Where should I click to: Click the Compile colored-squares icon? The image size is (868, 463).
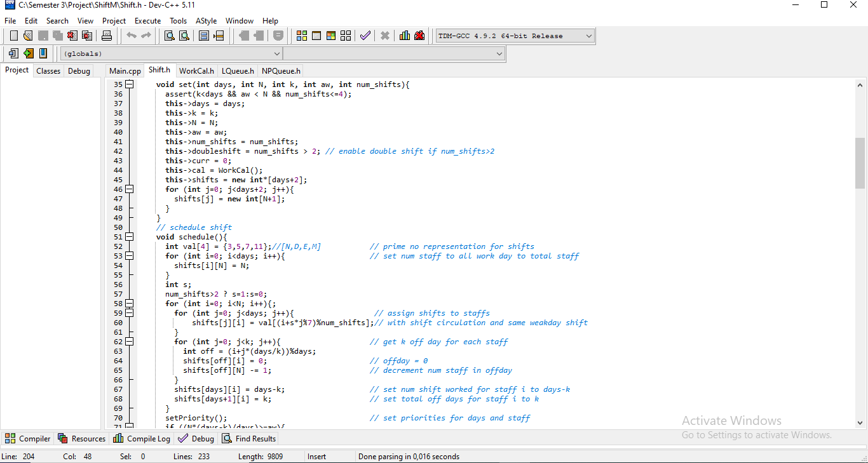coord(302,36)
